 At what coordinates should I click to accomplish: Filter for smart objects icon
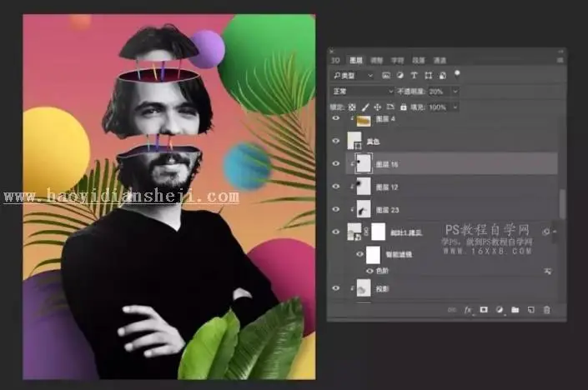[443, 75]
